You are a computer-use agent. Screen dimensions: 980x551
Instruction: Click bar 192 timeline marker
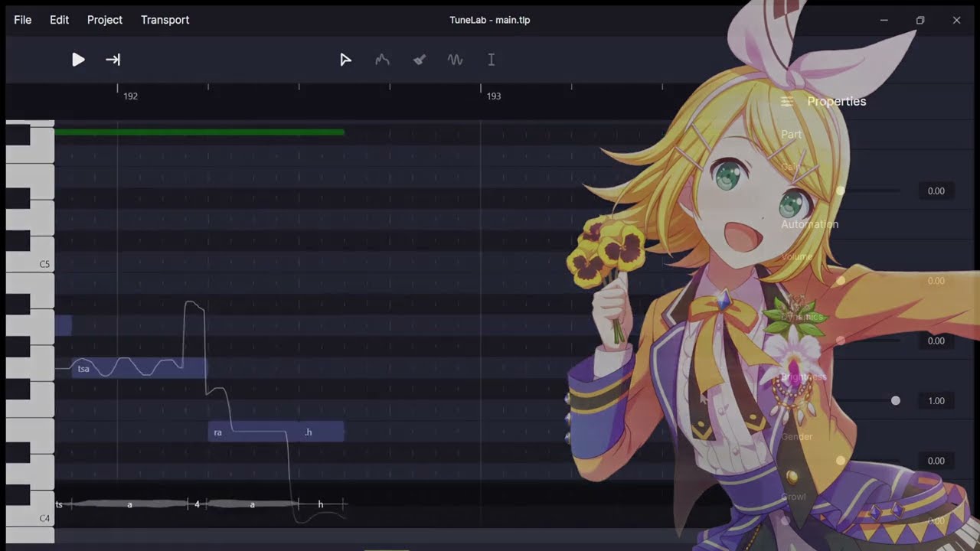[130, 96]
